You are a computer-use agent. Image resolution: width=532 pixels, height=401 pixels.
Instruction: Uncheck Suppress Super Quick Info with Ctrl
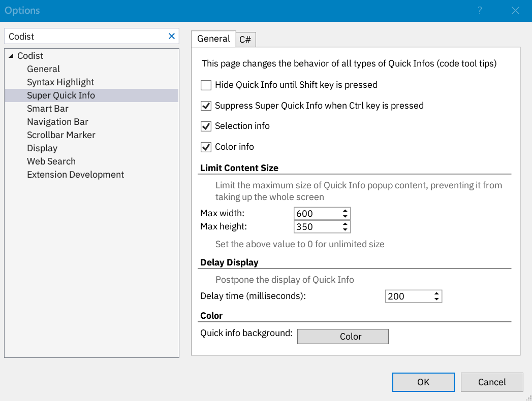point(206,106)
